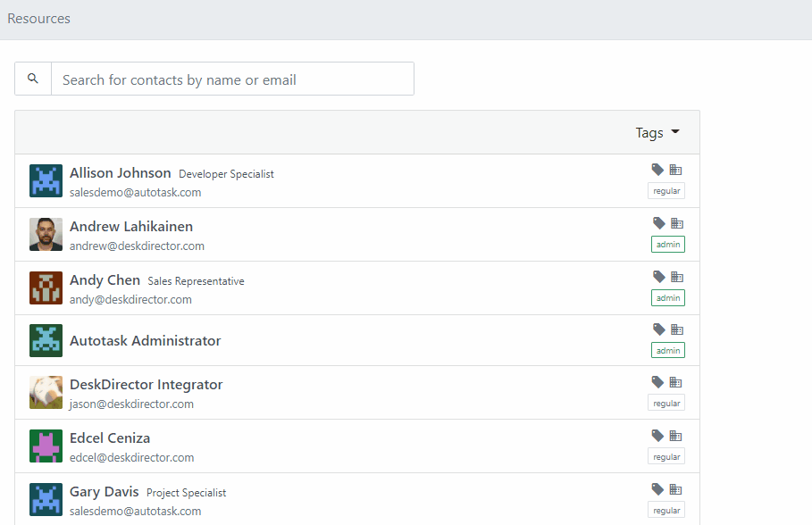812x525 pixels.
Task: Click the magnifier search icon
Action: [33, 79]
